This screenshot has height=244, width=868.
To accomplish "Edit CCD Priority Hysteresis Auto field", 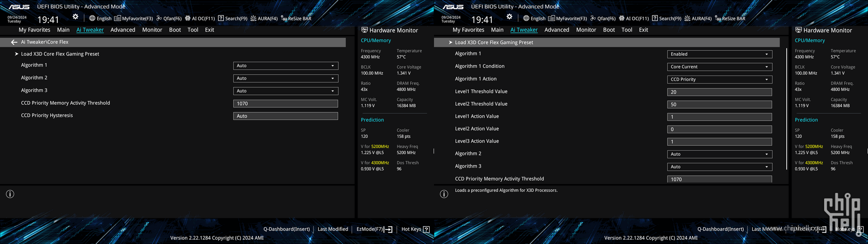I will (286, 116).
